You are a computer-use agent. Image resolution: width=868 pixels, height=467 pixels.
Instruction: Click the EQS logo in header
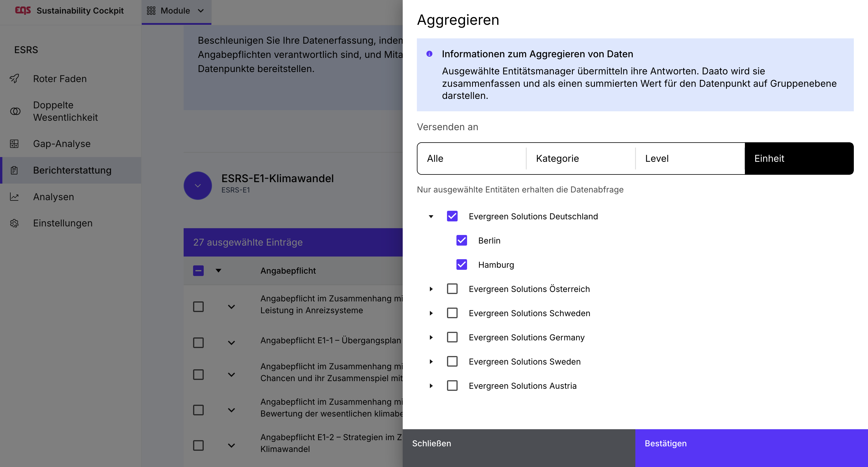pyautogui.click(x=23, y=10)
